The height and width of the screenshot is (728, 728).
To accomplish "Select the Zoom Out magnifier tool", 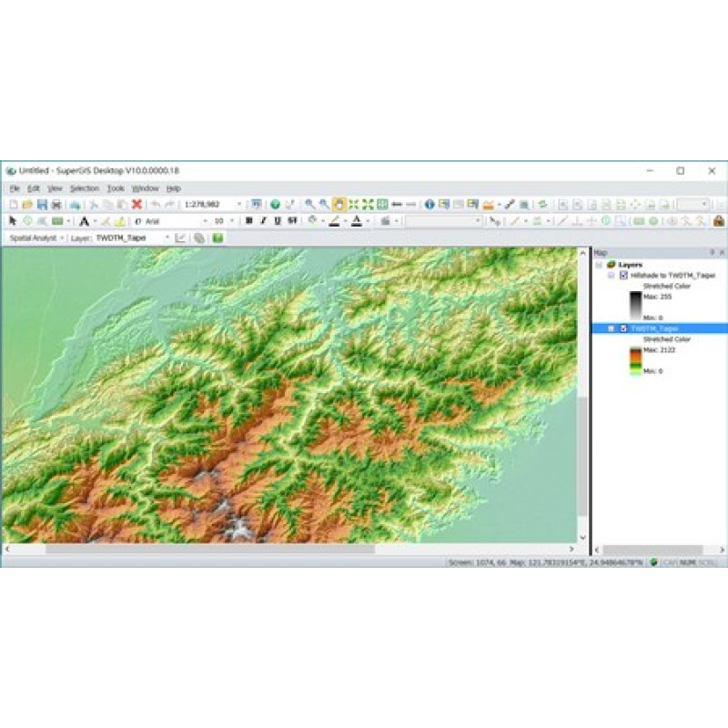I will (324, 204).
